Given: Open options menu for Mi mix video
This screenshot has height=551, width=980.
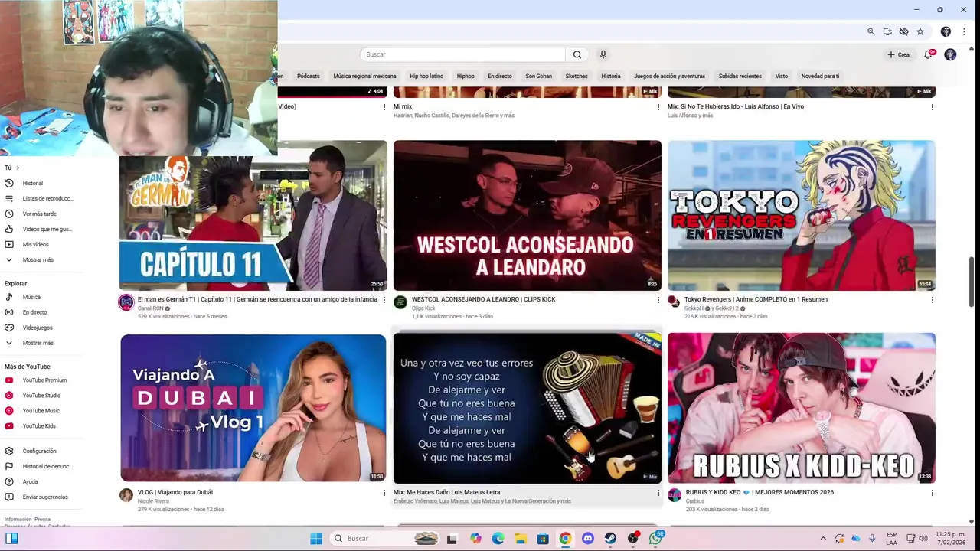Looking at the screenshot, I should tap(658, 107).
